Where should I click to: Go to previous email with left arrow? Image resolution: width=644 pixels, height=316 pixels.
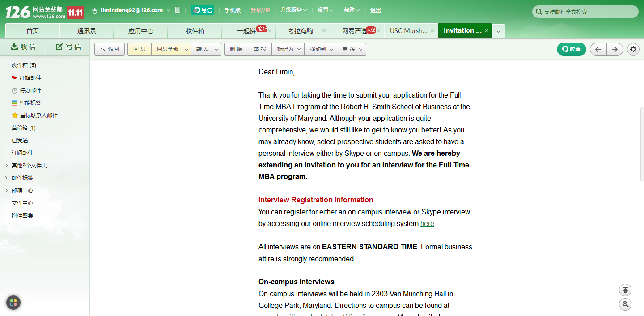(x=598, y=49)
